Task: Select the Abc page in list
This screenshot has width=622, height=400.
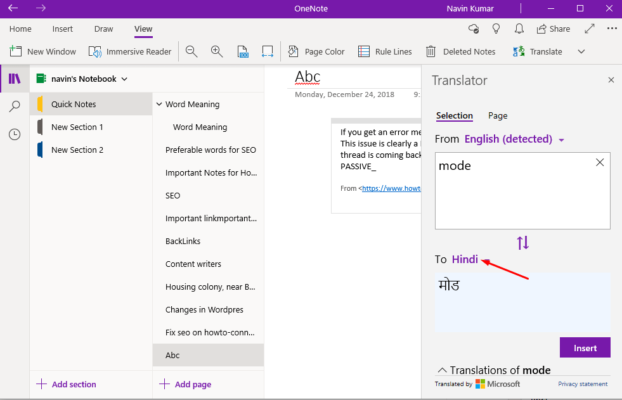Action: 208,355
